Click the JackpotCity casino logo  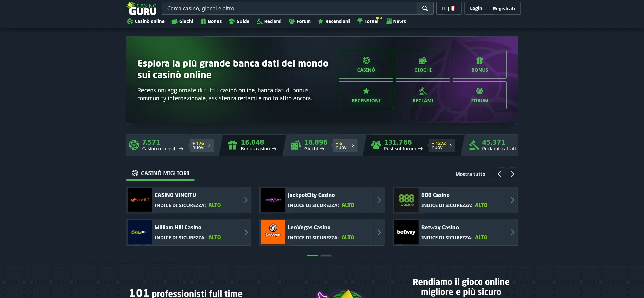pyautogui.click(x=273, y=200)
